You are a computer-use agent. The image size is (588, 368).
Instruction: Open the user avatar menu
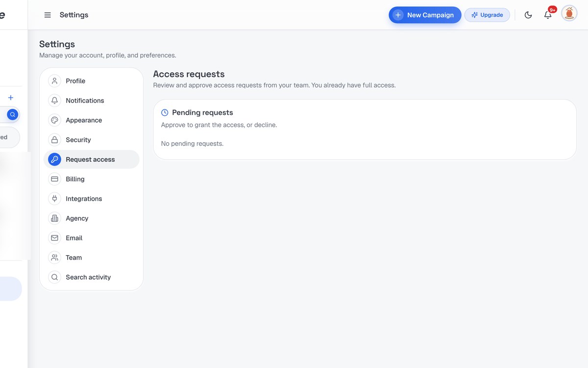(569, 13)
